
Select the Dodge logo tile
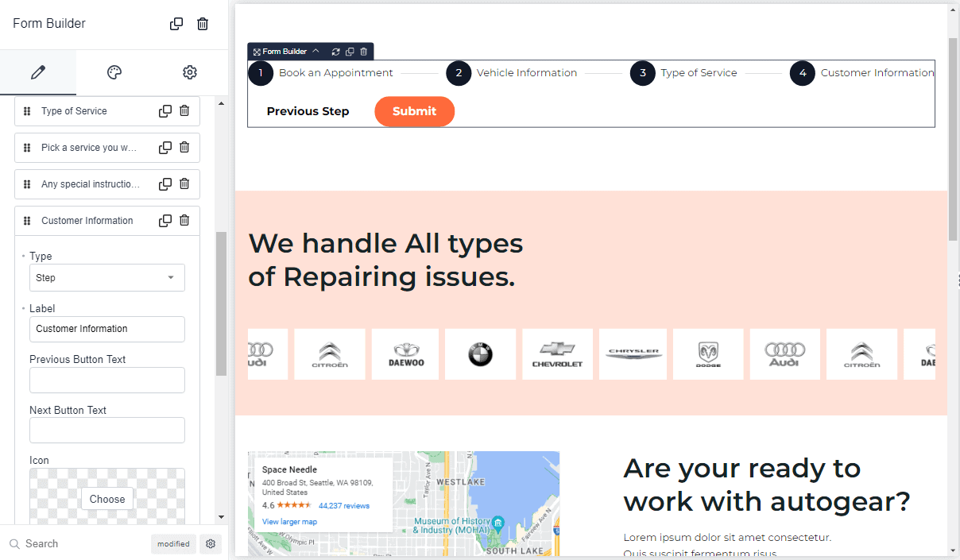[708, 354]
